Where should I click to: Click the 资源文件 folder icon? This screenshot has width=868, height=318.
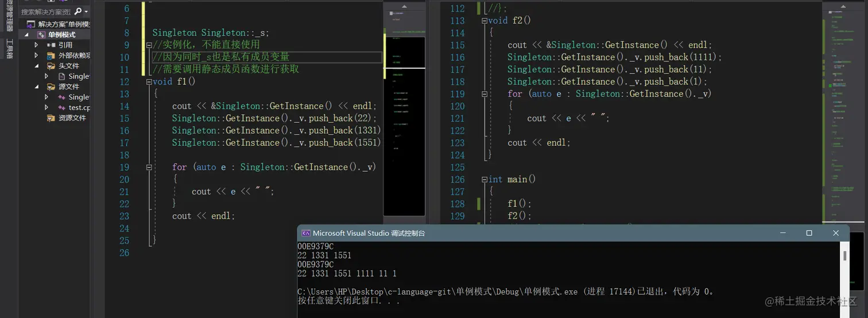pos(51,118)
